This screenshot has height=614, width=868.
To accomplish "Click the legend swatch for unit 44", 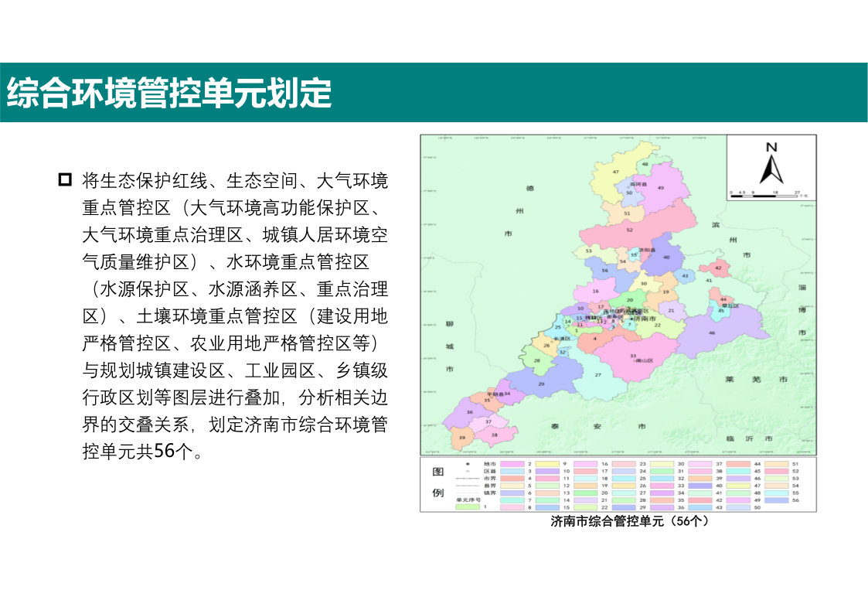I will (738, 464).
